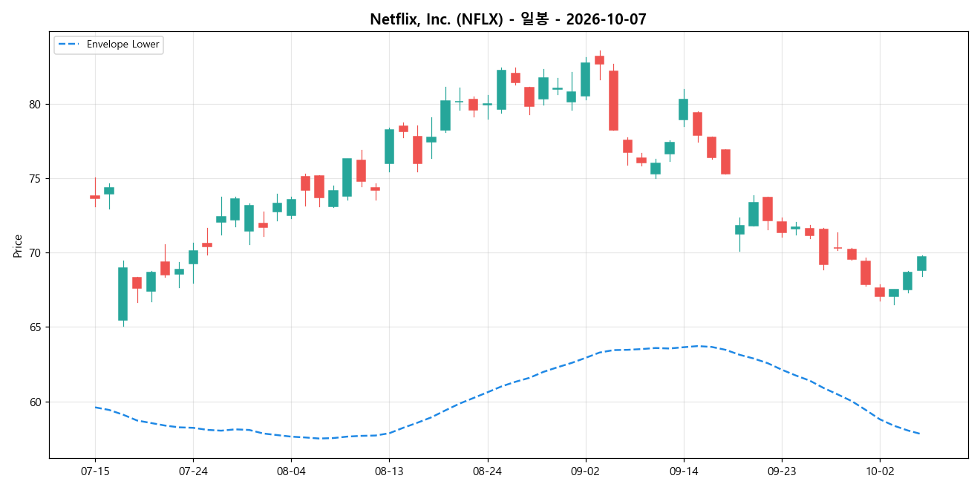Click the large red candle after the 09-02 peak

tap(613, 100)
